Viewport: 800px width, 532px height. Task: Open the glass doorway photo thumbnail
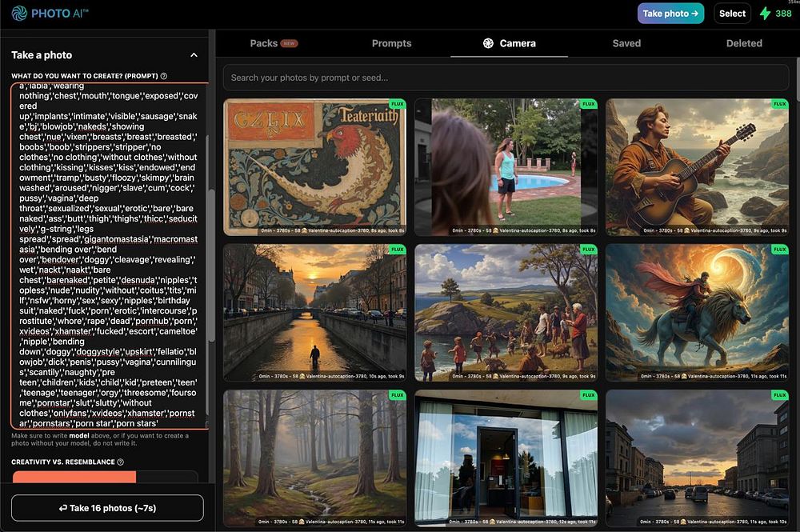click(506, 458)
